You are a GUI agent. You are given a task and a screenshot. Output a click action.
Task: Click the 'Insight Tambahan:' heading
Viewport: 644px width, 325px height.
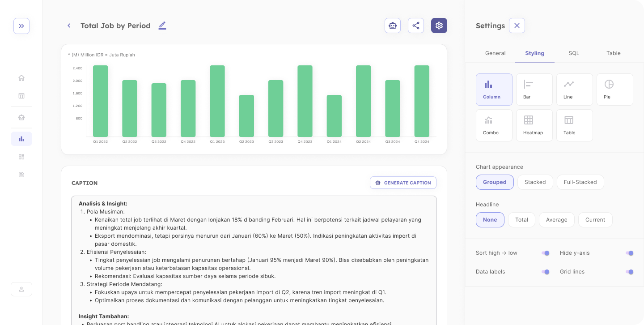(x=104, y=316)
